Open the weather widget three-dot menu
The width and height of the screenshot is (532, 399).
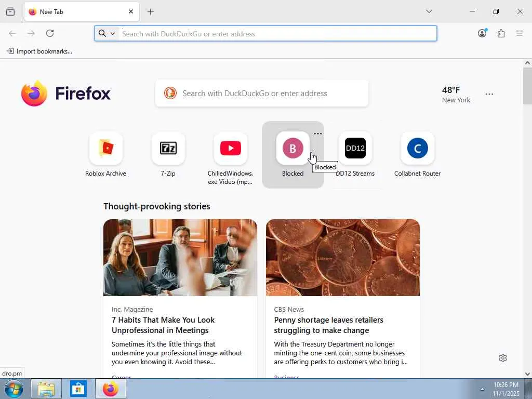point(489,94)
